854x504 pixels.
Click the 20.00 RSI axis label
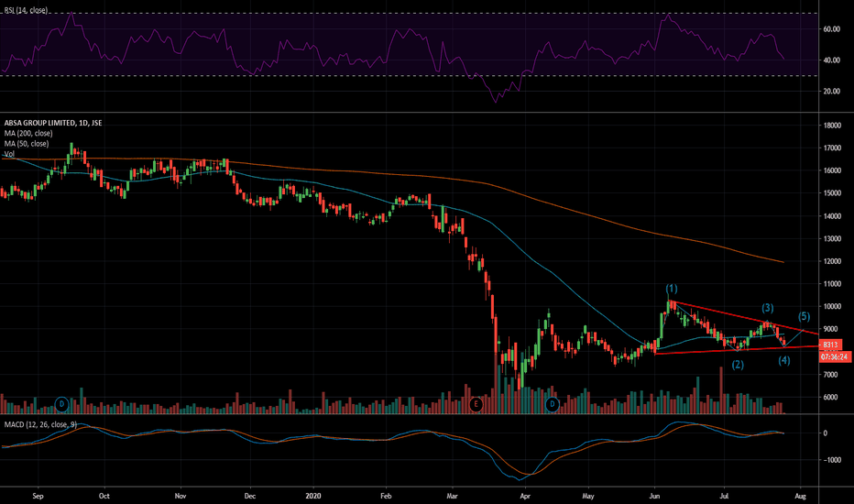832,92
